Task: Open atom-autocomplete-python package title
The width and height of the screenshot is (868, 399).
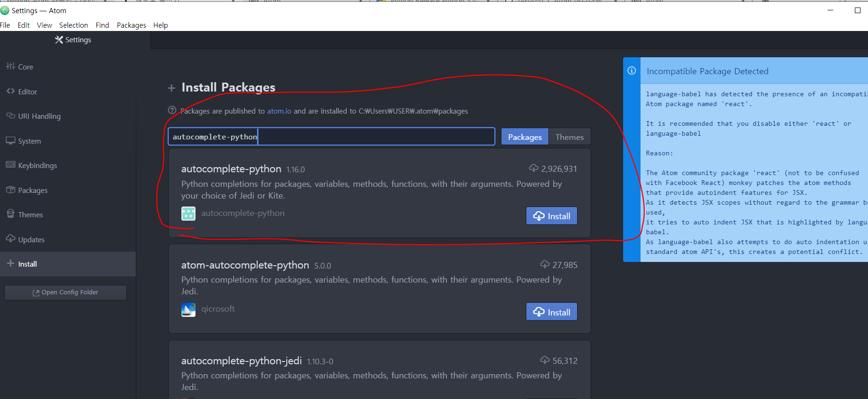Action: [x=245, y=265]
